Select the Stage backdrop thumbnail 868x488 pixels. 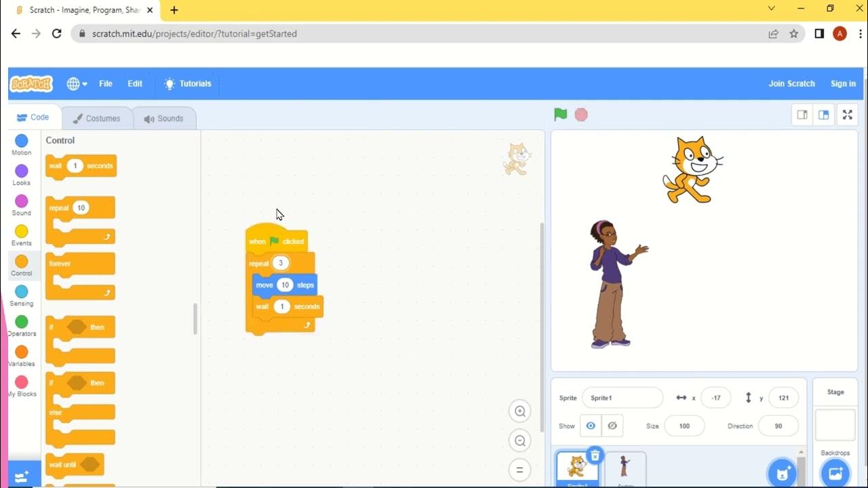coord(835,425)
